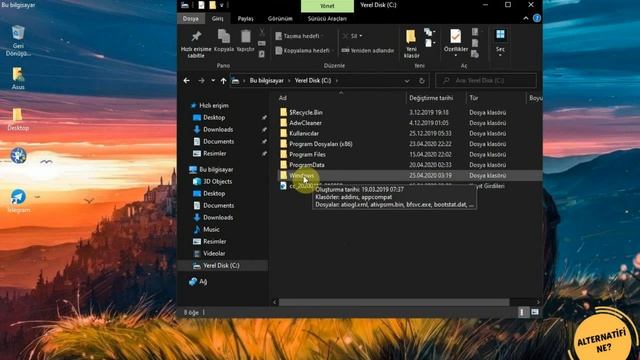Image resolution: width=640 pixels, height=360 pixels.
Task: Switch to the Görünüm ribbon tab
Action: tap(280, 18)
